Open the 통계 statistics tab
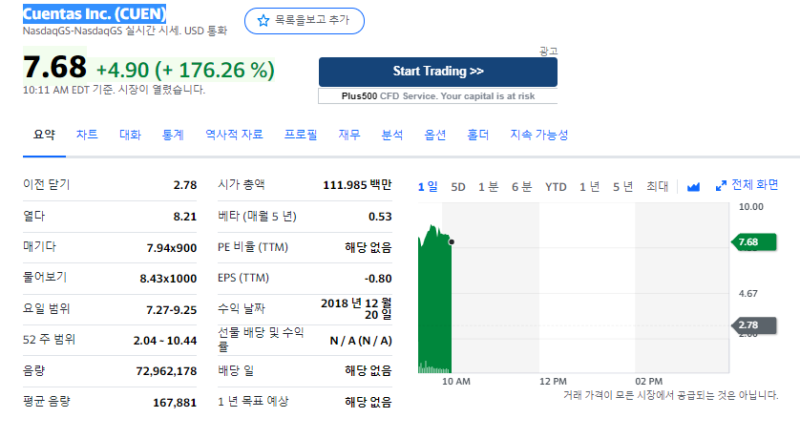800x439 pixels. (173, 135)
